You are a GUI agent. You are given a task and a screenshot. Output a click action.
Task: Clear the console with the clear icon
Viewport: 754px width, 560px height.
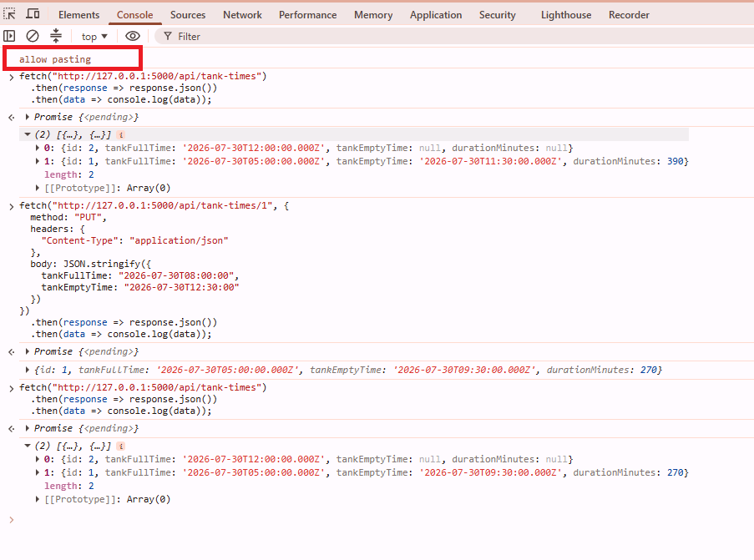point(33,36)
